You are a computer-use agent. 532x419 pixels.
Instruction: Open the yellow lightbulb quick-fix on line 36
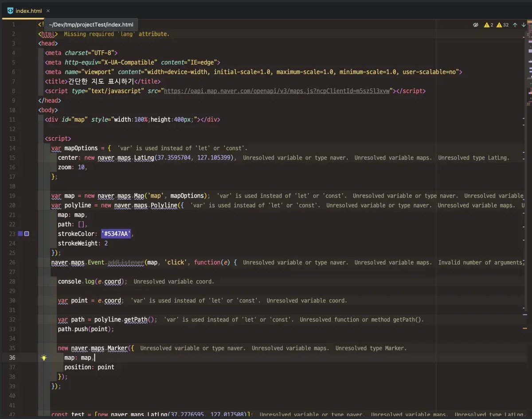[x=44, y=358]
